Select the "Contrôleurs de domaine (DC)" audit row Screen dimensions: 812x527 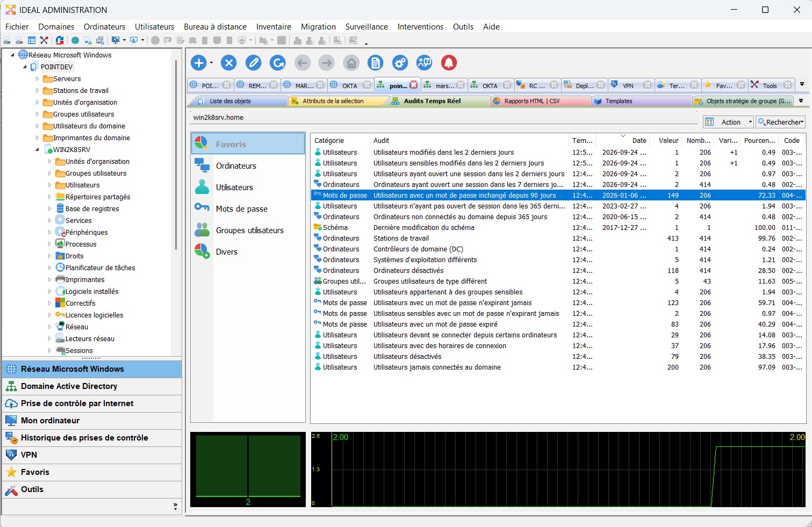pos(558,249)
